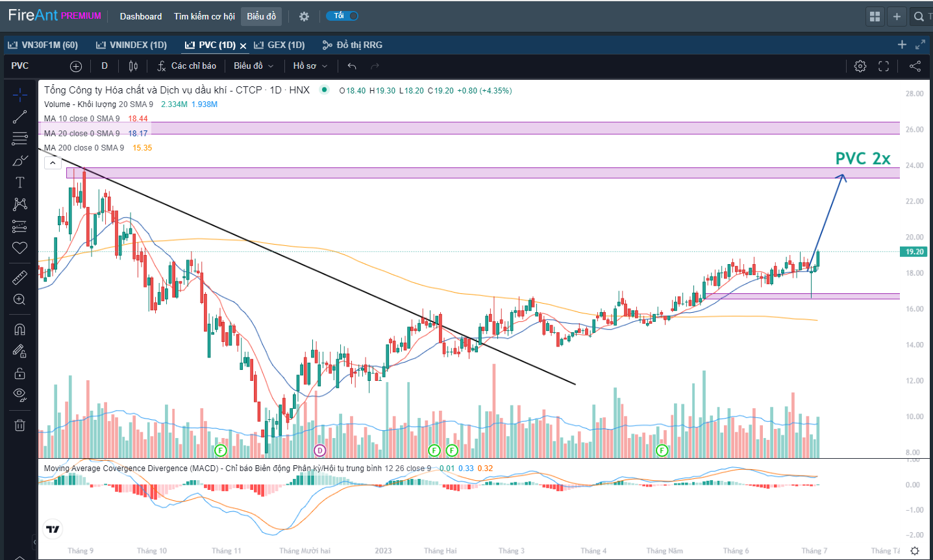Toggle magnet mode for drawings
This screenshot has width=933, height=560.
pyautogui.click(x=20, y=330)
